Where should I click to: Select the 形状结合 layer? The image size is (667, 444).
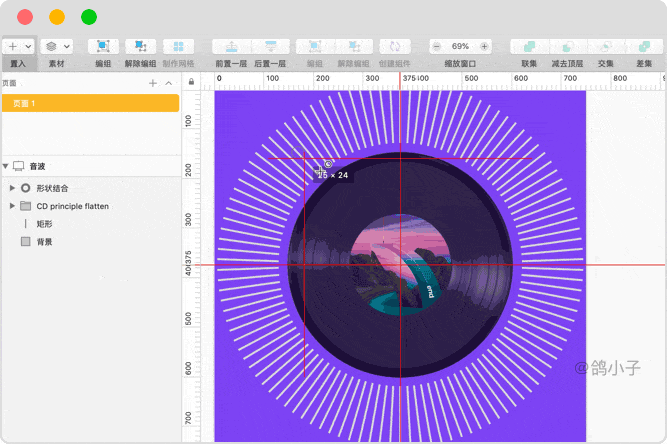pyautogui.click(x=91, y=188)
